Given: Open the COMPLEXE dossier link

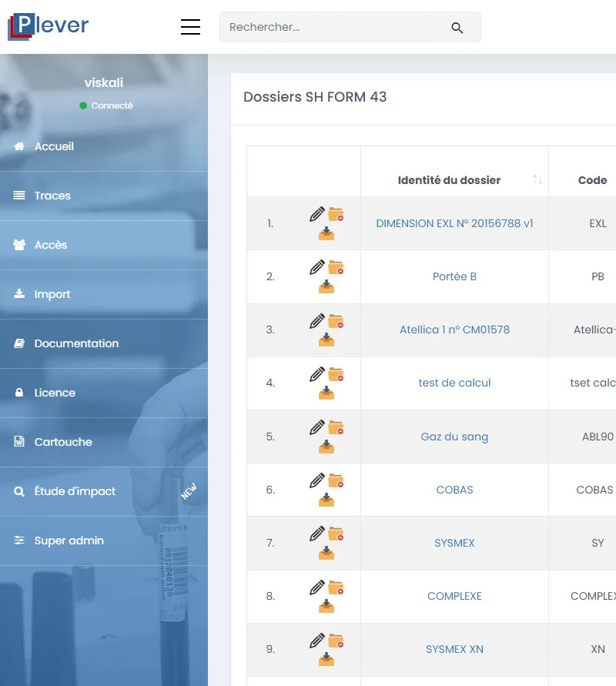Looking at the screenshot, I should [454, 596].
